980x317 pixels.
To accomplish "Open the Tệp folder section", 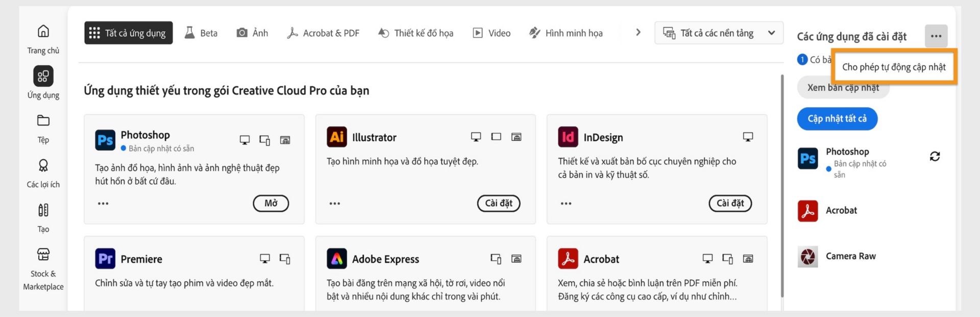I will click(43, 129).
